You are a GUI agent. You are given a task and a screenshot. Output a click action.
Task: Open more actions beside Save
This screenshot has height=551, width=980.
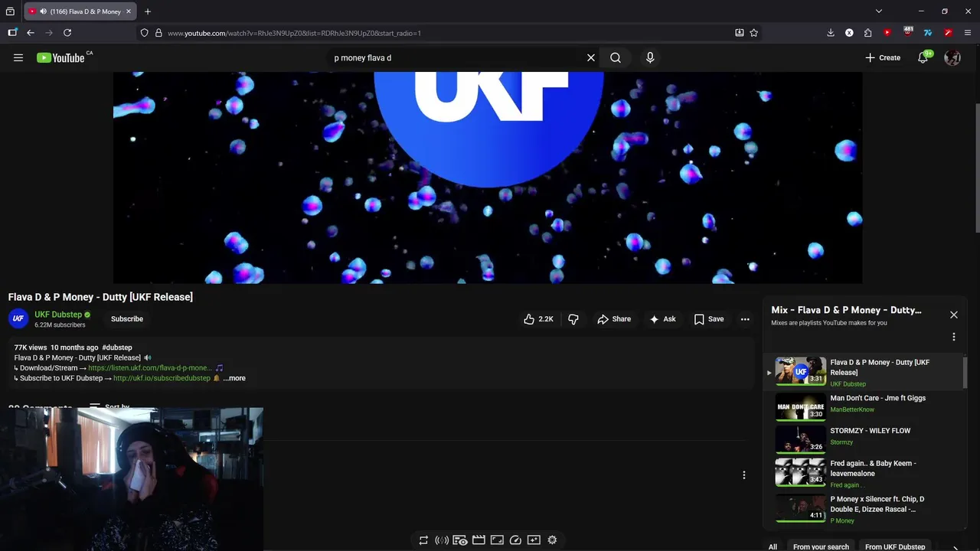[745, 319]
